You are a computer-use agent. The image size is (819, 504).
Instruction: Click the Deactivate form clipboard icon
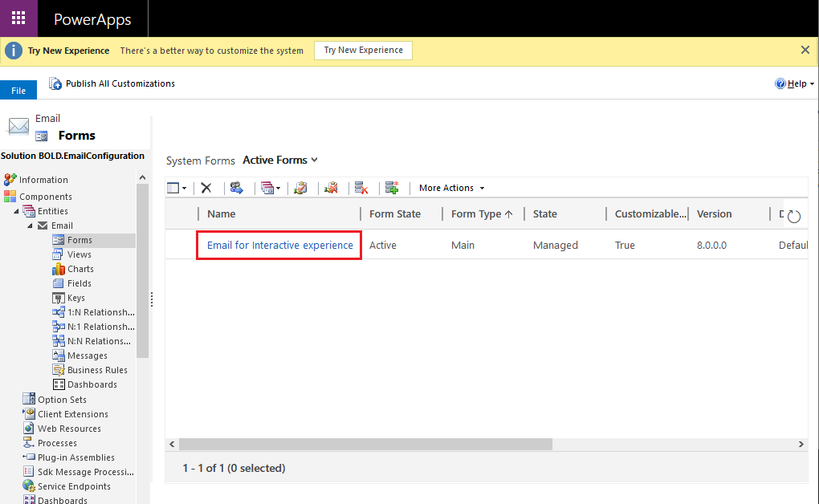[x=331, y=188]
